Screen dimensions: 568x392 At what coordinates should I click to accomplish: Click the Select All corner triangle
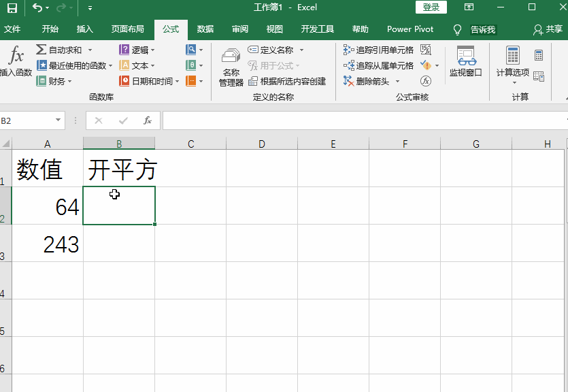[x=6, y=144]
